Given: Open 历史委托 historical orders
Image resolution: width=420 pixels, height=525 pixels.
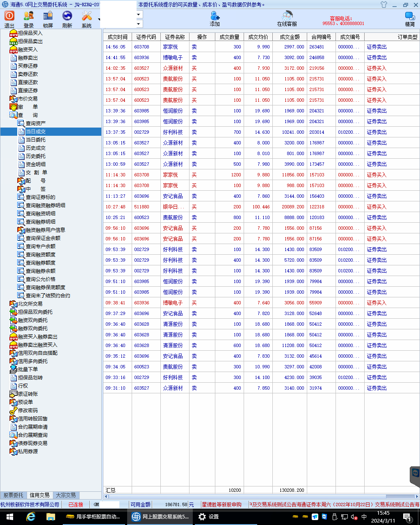Looking at the screenshot, I should click(x=36, y=156).
